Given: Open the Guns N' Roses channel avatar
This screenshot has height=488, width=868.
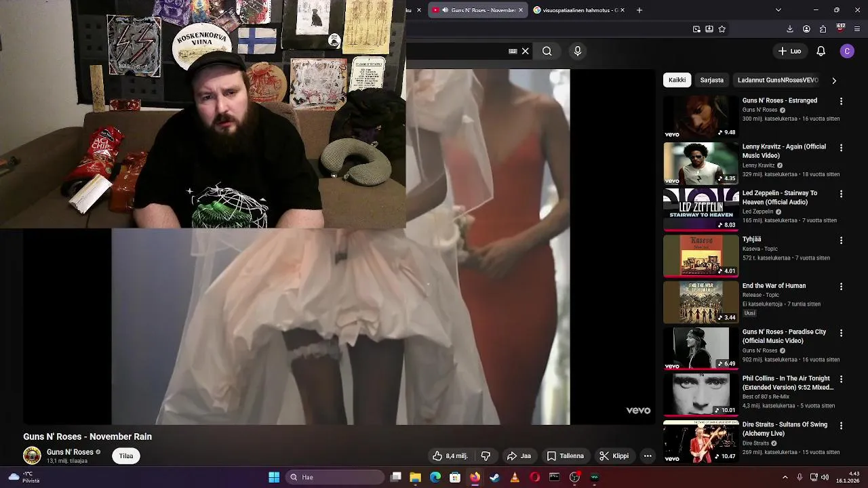Looking at the screenshot, I should pyautogui.click(x=32, y=456).
